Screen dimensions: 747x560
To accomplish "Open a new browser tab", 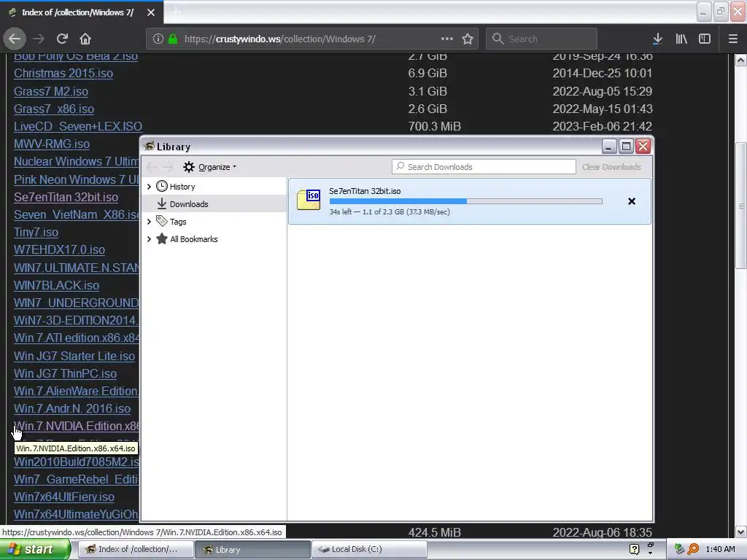I will tap(177, 12).
